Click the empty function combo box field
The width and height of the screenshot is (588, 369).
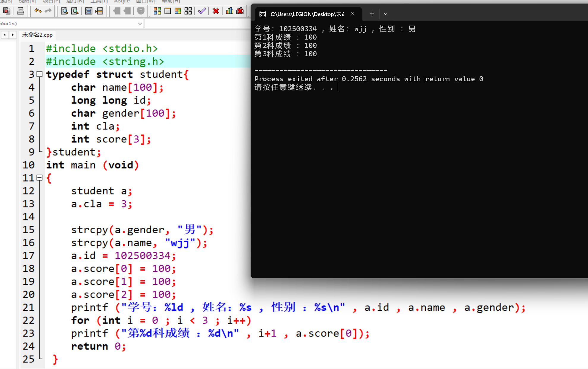[197, 24]
